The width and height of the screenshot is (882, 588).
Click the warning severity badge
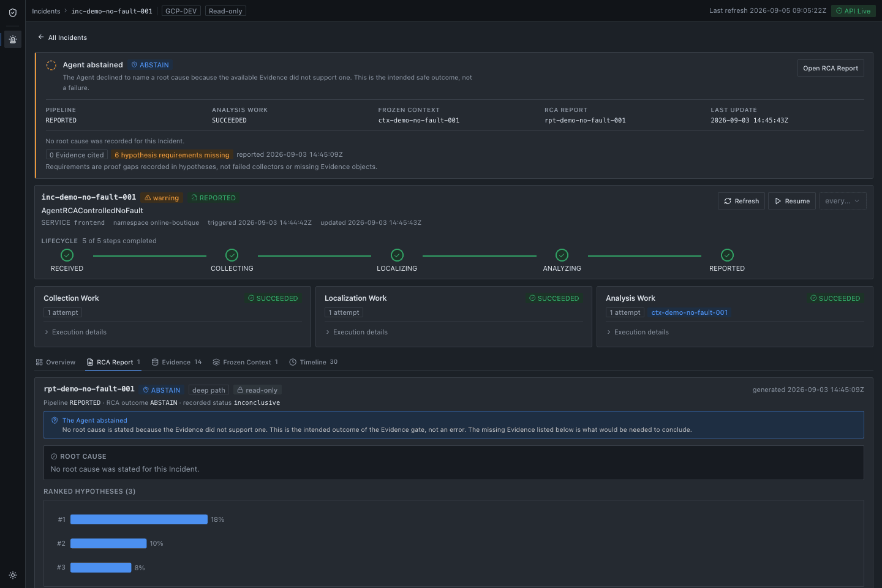click(162, 198)
